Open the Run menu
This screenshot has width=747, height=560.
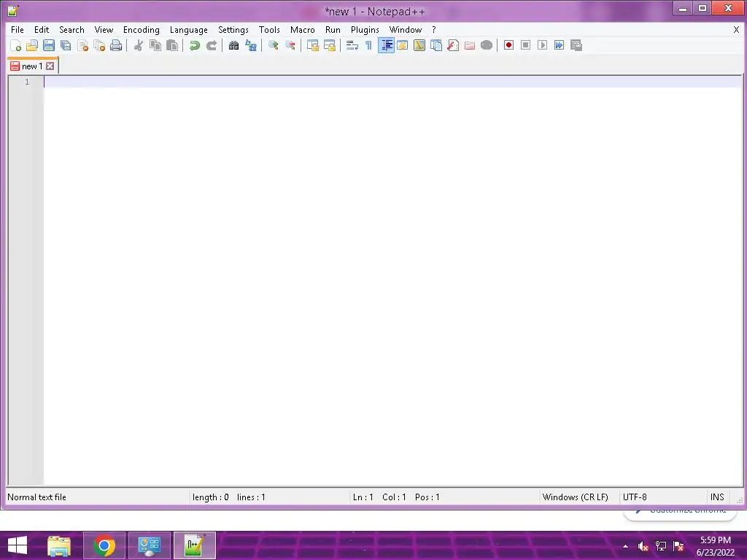coord(333,29)
